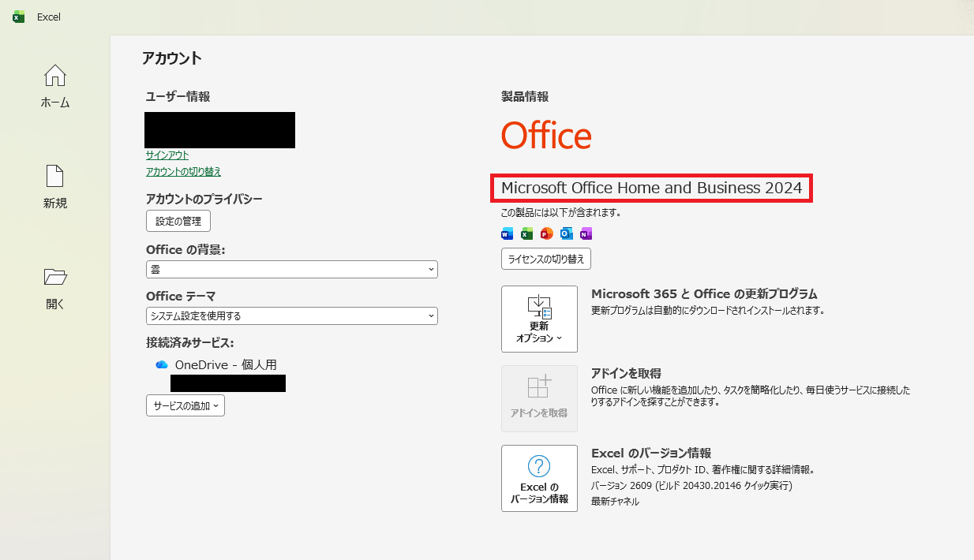Select 開く (Open) in the sidebar
The width and height of the screenshot is (974, 560).
tap(55, 288)
